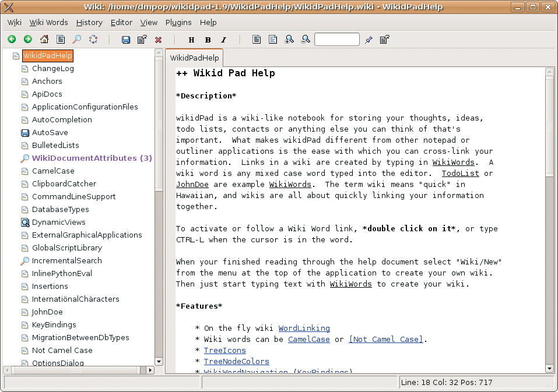This screenshot has height=392, width=558.
Task: Click the rename icon beside the save icon
Action: point(142,40)
